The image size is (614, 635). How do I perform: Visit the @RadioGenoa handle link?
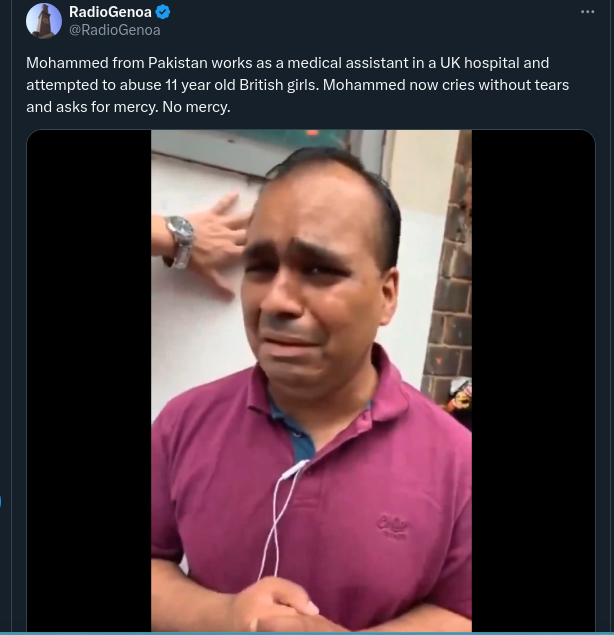[115, 30]
